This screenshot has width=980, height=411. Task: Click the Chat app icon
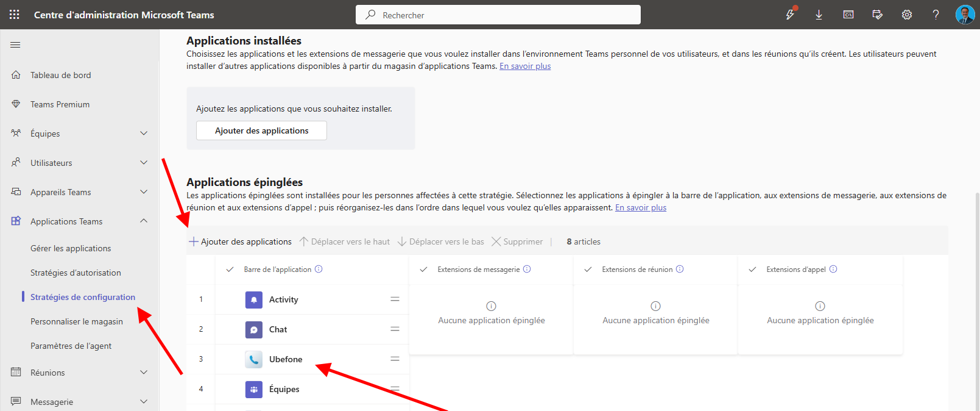[x=254, y=329]
